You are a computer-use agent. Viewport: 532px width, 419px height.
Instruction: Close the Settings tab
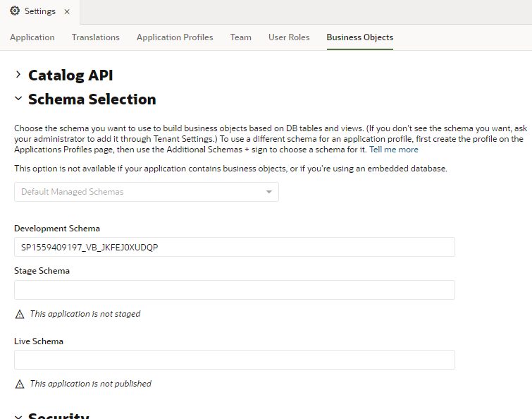click(67, 11)
